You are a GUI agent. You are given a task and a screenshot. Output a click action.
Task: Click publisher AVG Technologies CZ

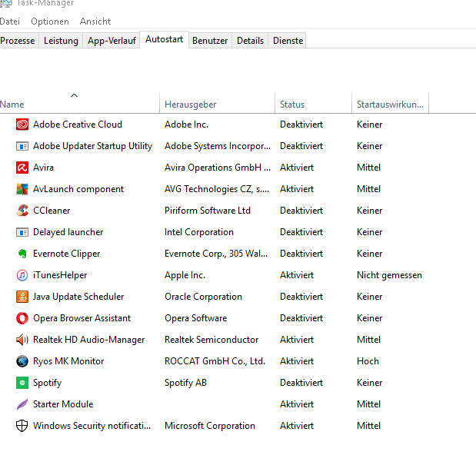click(217, 189)
